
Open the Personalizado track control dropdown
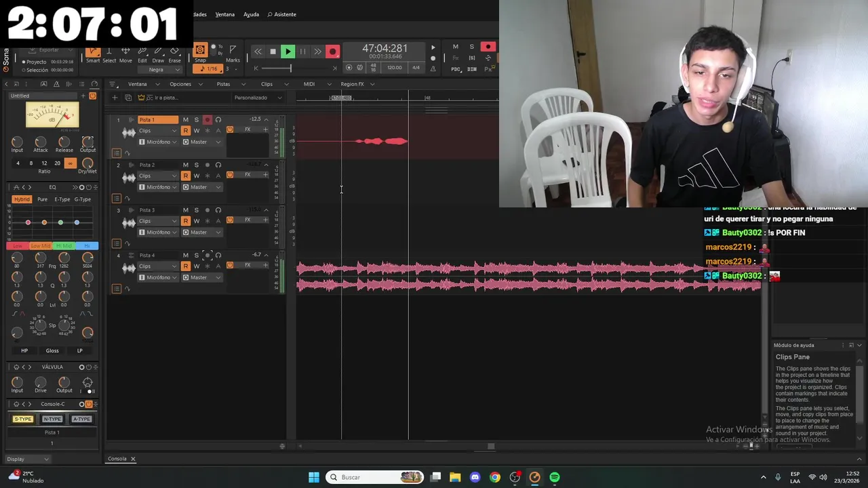[x=258, y=98]
